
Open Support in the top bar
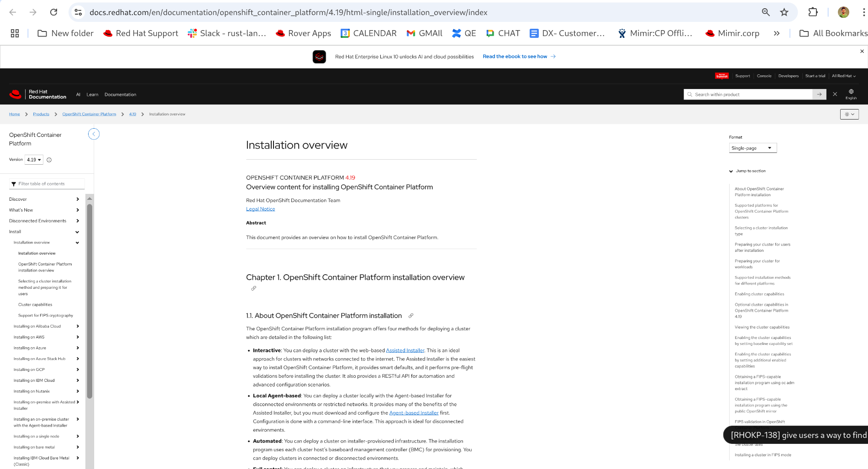pos(742,76)
